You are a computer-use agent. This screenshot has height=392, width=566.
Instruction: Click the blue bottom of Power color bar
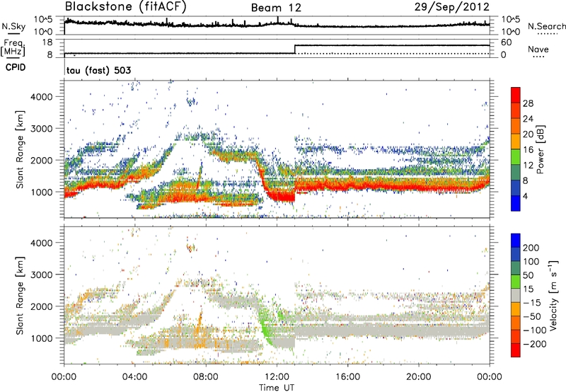(516, 203)
